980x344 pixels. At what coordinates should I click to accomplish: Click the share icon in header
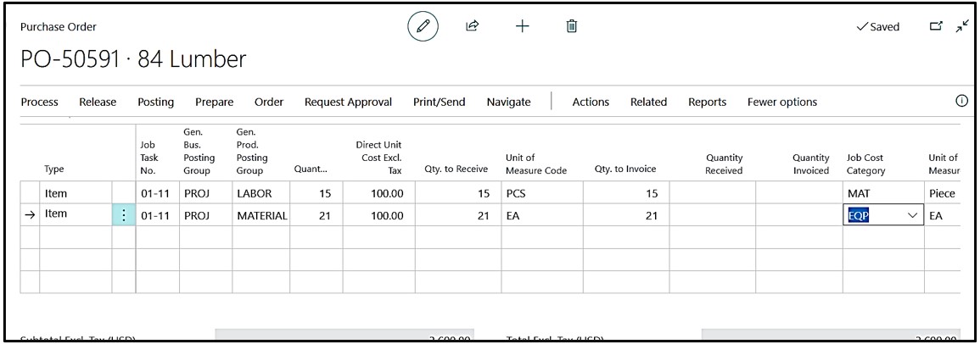473,27
